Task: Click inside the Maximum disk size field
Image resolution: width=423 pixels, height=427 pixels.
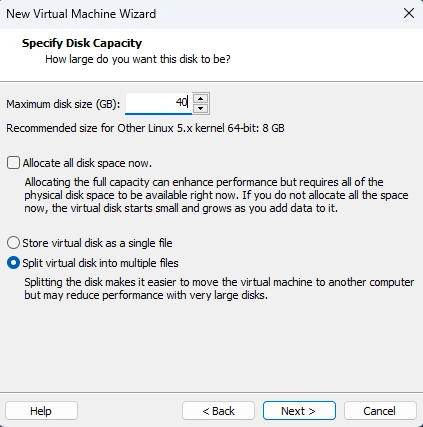Action: click(x=158, y=103)
